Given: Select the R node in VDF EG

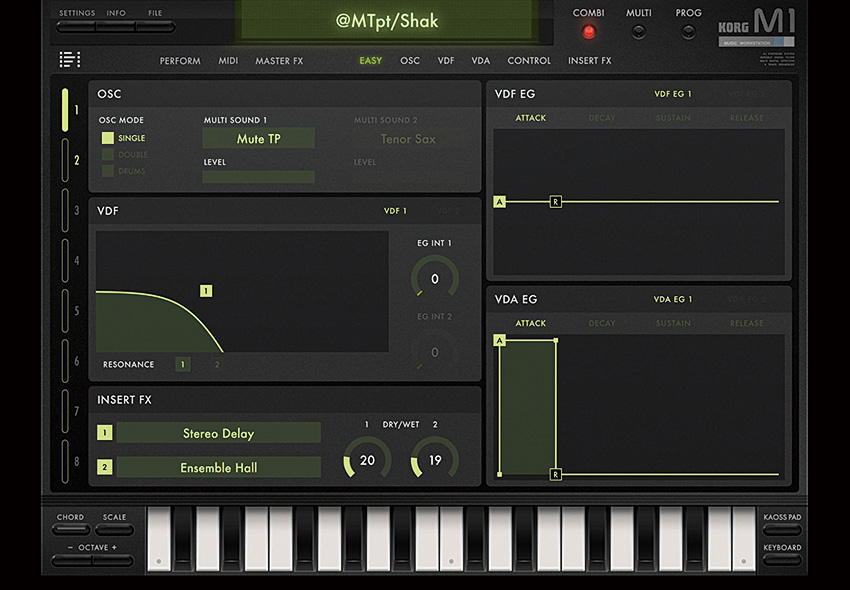Looking at the screenshot, I should tap(556, 202).
